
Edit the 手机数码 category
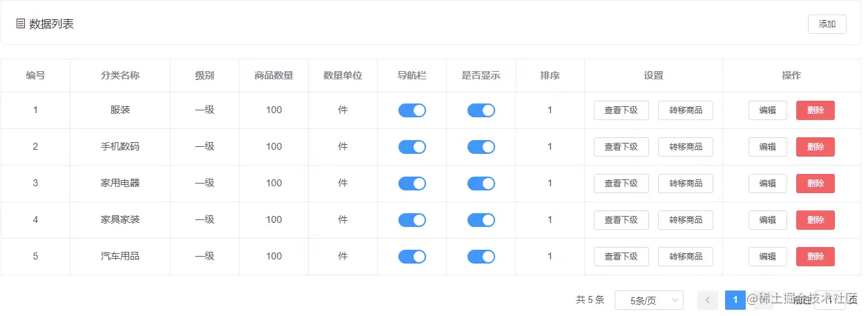coord(768,147)
